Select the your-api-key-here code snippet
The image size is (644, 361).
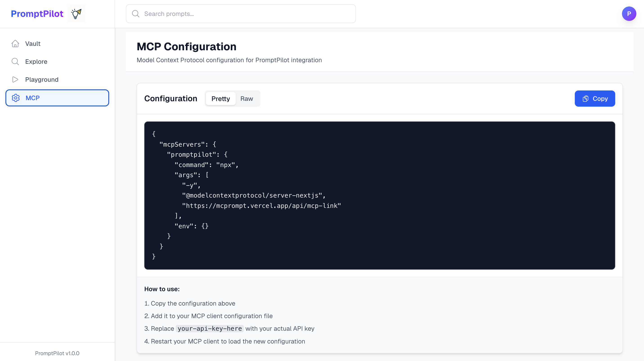coord(209,328)
